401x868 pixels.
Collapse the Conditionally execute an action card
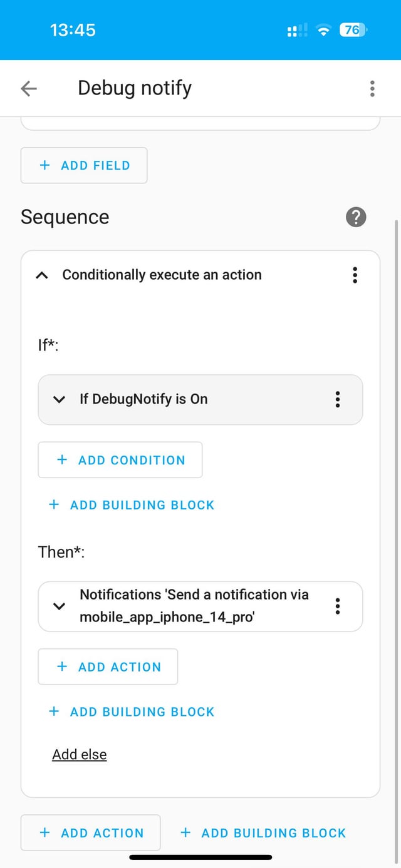[x=42, y=275]
